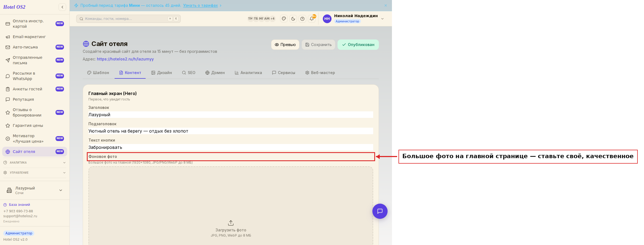Collapse the sidebar with the chevron button
Image resolution: width=644 pixels, height=245 pixels.
point(62,7)
